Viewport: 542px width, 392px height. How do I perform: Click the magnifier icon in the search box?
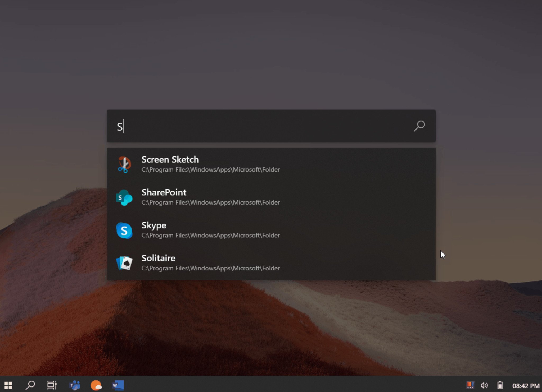click(x=419, y=126)
